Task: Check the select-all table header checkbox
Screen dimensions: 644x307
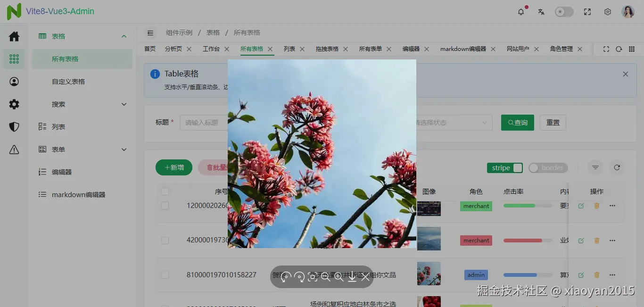Action: click(x=165, y=191)
